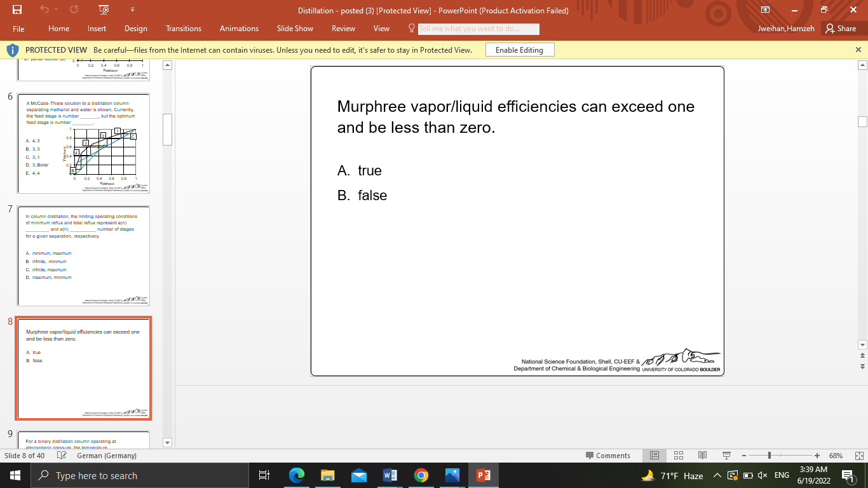Click the main slide scrollbar up arrow
The image size is (868, 488).
[862, 65]
